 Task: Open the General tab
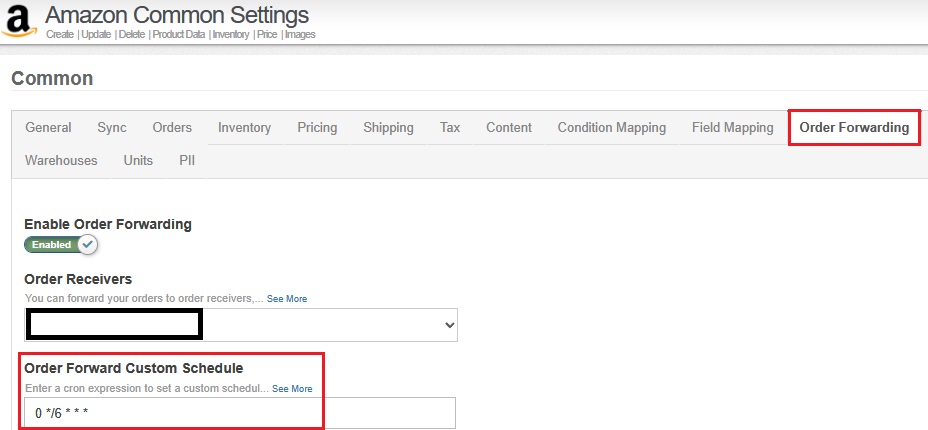pyautogui.click(x=48, y=128)
